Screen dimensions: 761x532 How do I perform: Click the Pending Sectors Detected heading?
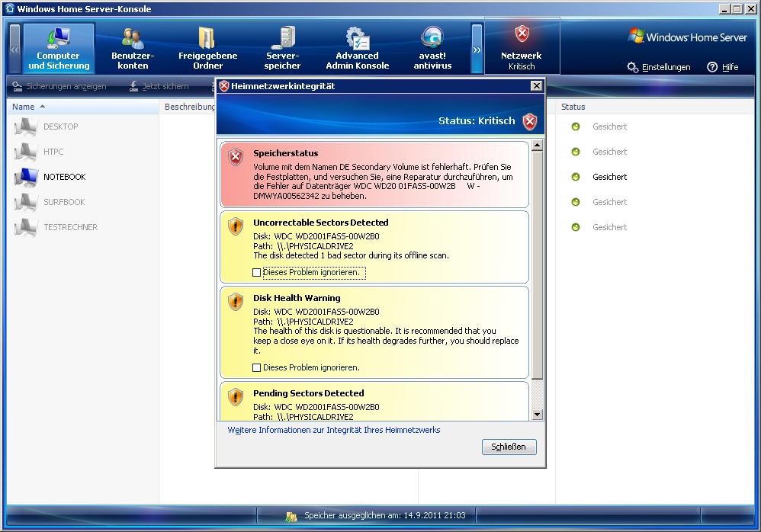309,393
